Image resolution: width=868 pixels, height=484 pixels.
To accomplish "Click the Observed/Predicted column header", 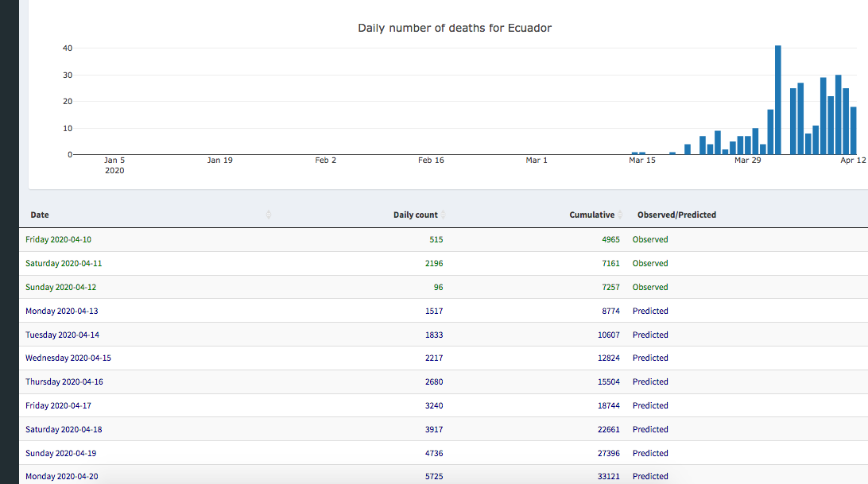I will 676,215.
